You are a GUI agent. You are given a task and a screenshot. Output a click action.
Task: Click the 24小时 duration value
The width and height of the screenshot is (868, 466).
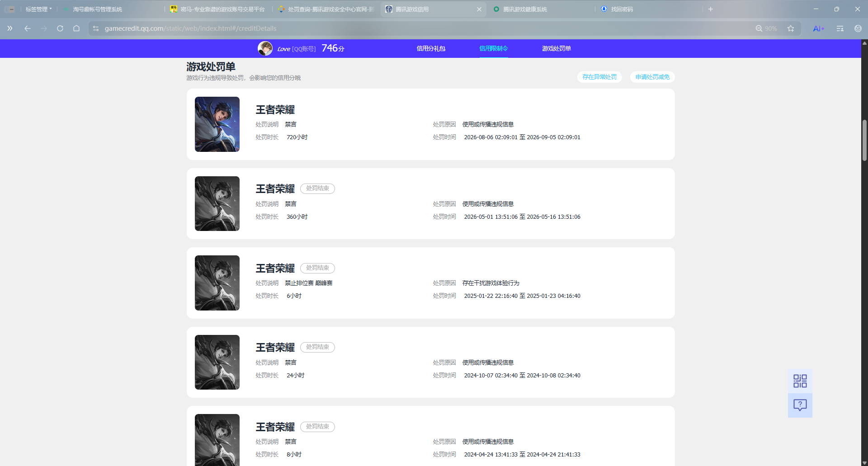(296, 376)
